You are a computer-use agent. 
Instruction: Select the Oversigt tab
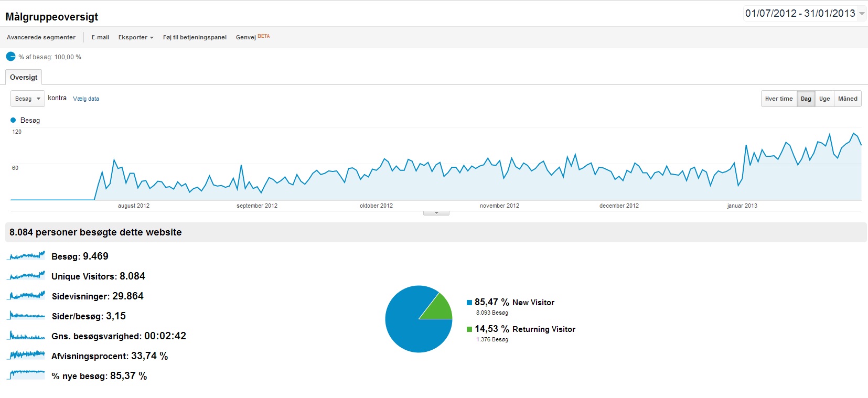[24, 77]
